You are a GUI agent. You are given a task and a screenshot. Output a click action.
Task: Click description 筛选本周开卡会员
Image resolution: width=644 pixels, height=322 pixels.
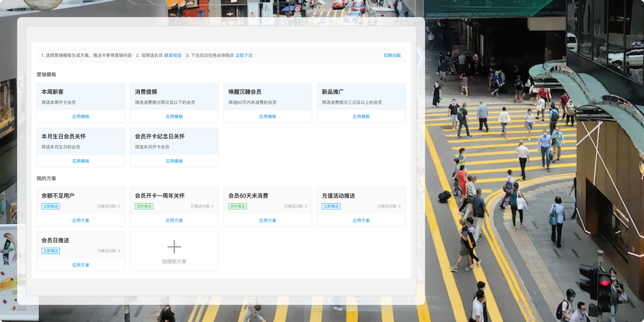(x=58, y=102)
